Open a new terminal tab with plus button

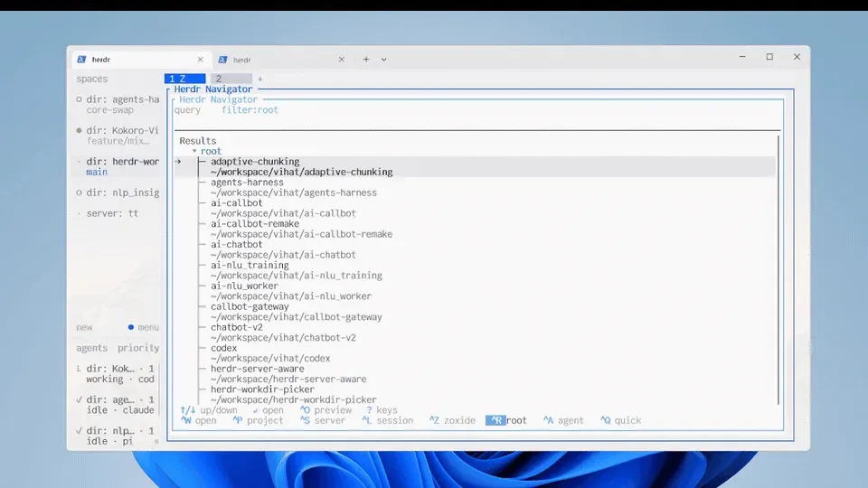coord(366,60)
